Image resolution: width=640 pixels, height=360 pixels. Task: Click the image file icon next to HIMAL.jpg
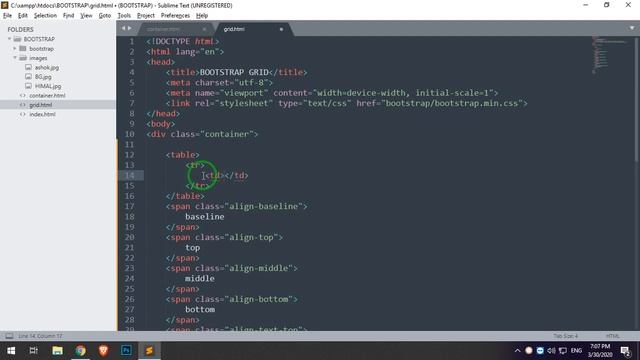click(x=28, y=86)
